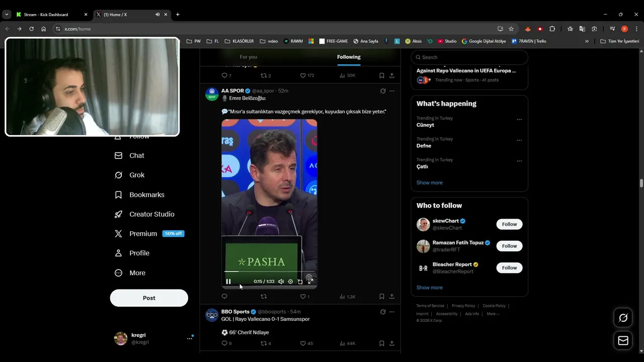
Task: Open KLASÖRLER bookmarks folder
Action: (x=239, y=41)
